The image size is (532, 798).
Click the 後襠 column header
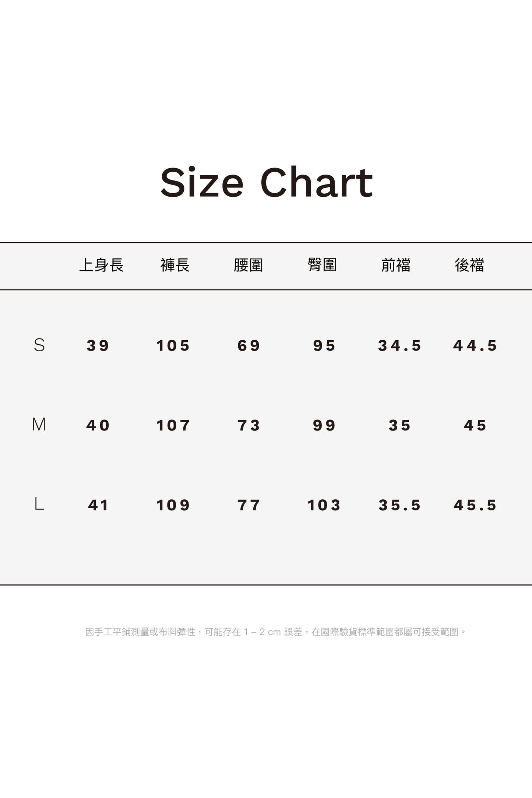click(469, 265)
